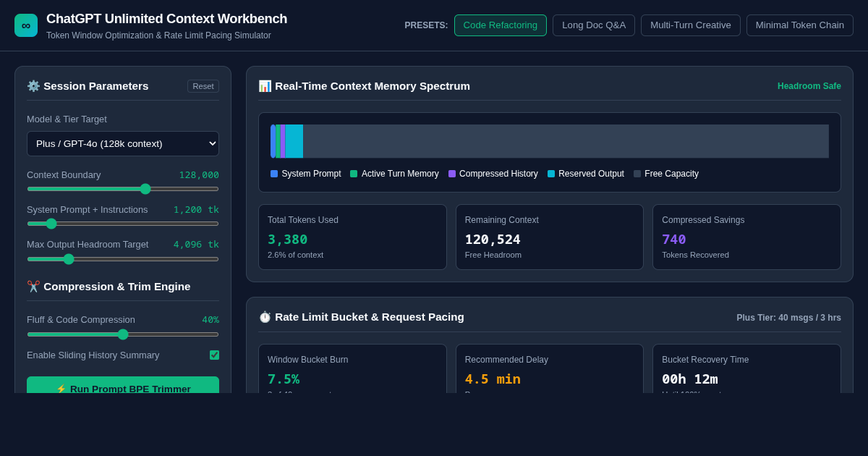Click the free capacity area of spectrum bar
This screenshot has height=456, width=868.
(x=566, y=141)
